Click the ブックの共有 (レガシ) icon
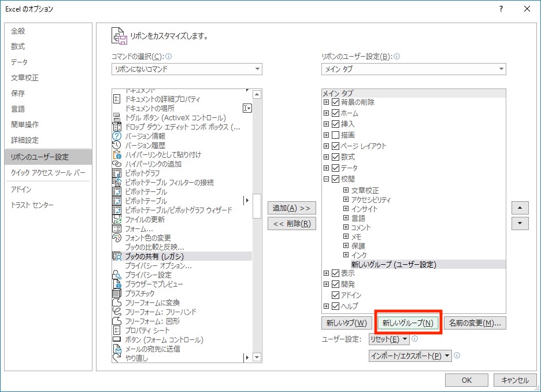541x392 pixels. (x=117, y=256)
